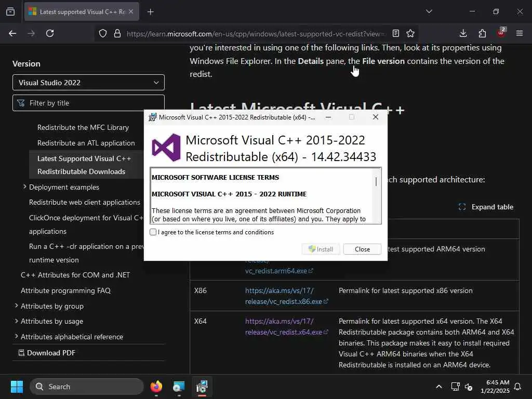Open the clock showing 6:45 AM

[x=495, y=387]
